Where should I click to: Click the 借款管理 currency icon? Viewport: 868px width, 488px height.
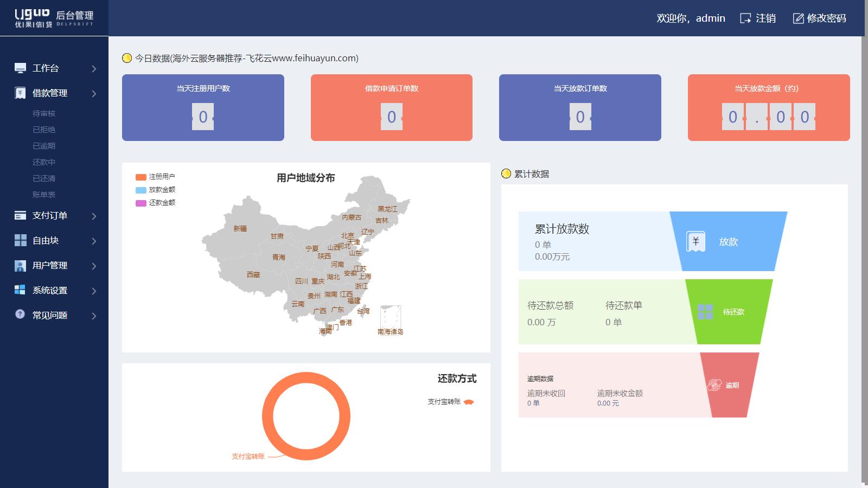20,92
